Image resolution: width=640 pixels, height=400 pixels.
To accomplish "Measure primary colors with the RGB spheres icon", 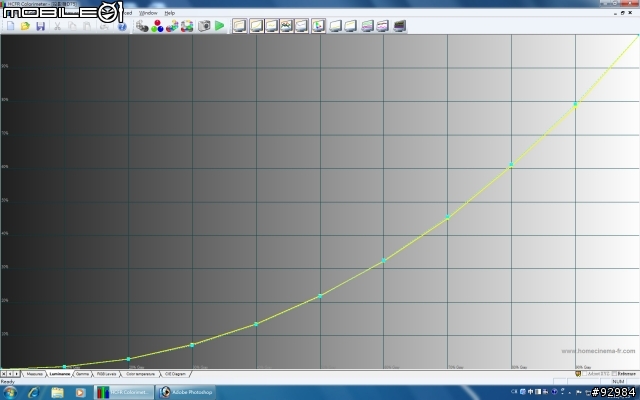I will pyautogui.click(x=157, y=26).
